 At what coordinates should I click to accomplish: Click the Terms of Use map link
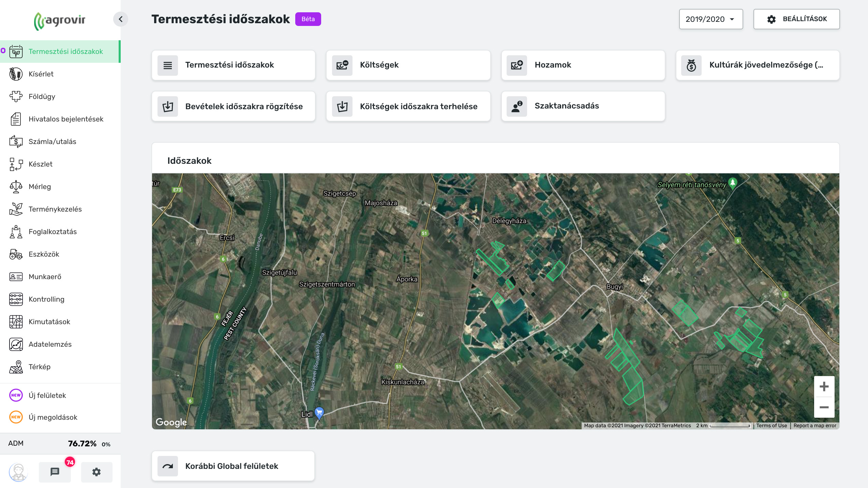pyautogui.click(x=772, y=426)
